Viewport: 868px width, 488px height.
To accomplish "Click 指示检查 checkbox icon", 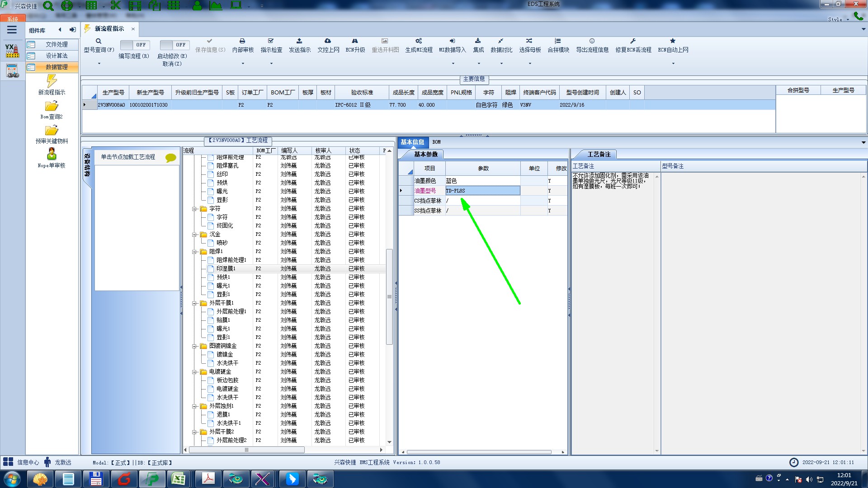I will [271, 41].
